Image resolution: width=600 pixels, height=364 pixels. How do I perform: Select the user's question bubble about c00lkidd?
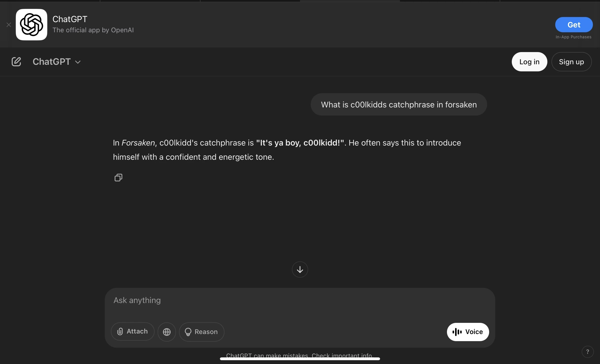pos(398,104)
